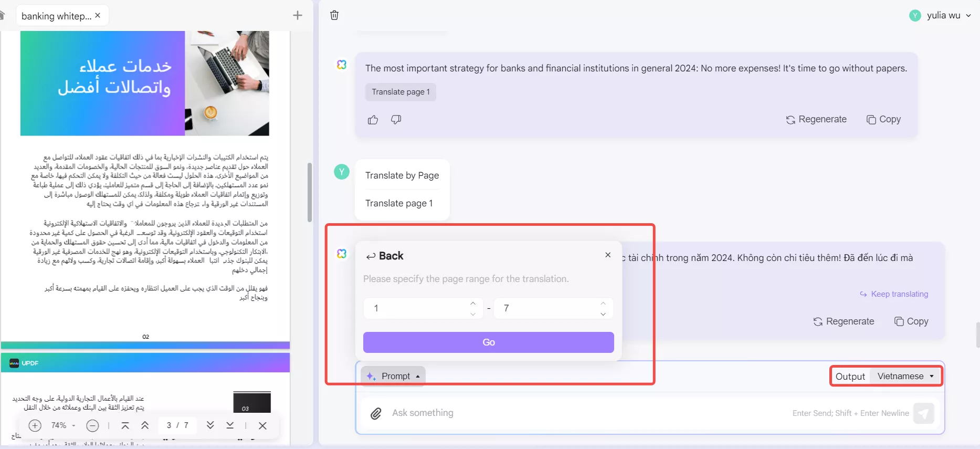The image size is (980, 449).
Task: Attach a file with the paperclip icon
Action: pyautogui.click(x=376, y=414)
